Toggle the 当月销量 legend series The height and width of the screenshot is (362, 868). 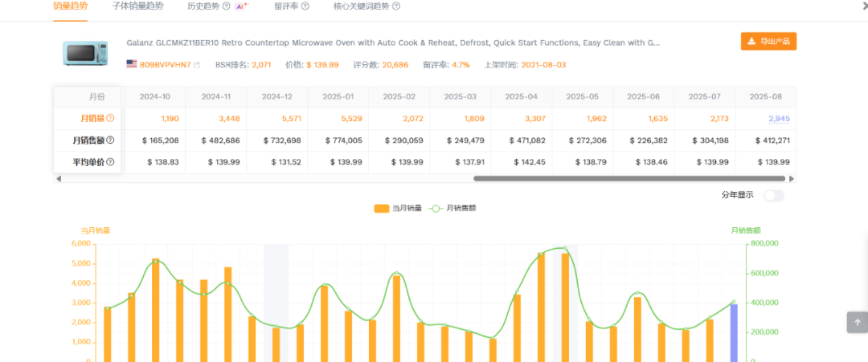400,209
